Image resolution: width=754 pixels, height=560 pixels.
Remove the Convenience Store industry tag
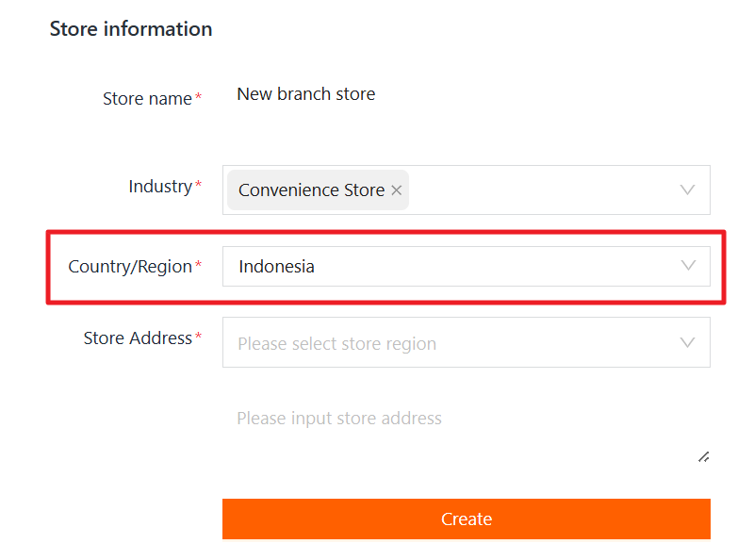(x=397, y=190)
